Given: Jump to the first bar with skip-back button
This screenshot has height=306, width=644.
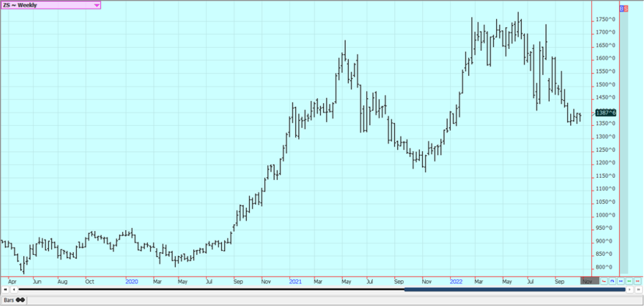Looking at the screenshot, I should (5, 290).
